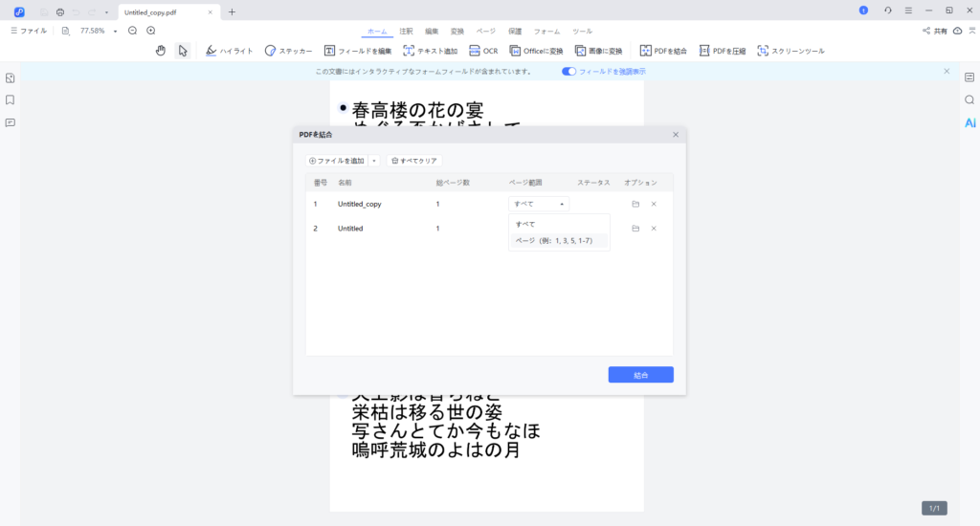Select the Hand tool
Screen dimensions: 980x526
[161, 51]
